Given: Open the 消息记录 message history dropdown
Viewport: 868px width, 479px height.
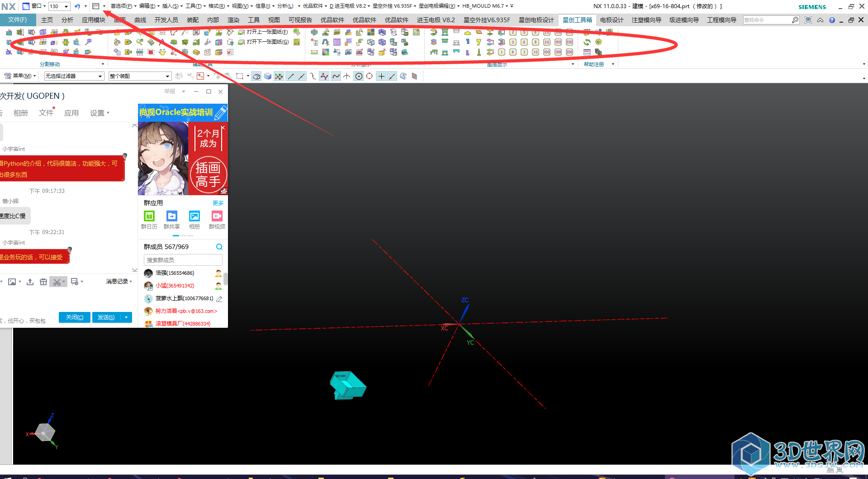Looking at the screenshot, I should (x=119, y=282).
